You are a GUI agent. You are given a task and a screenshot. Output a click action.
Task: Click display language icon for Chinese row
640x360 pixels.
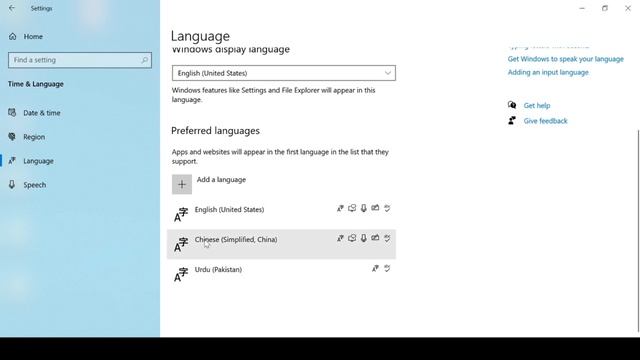(340, 238)
